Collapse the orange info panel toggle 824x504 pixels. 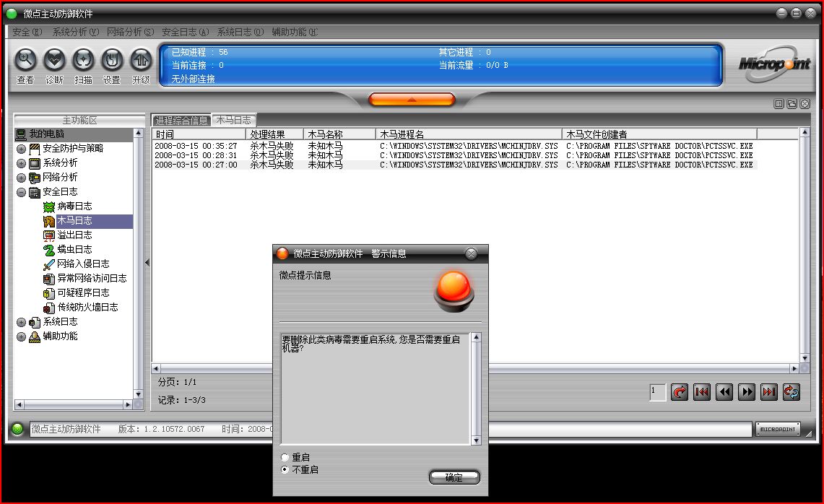tap(412, 99)
